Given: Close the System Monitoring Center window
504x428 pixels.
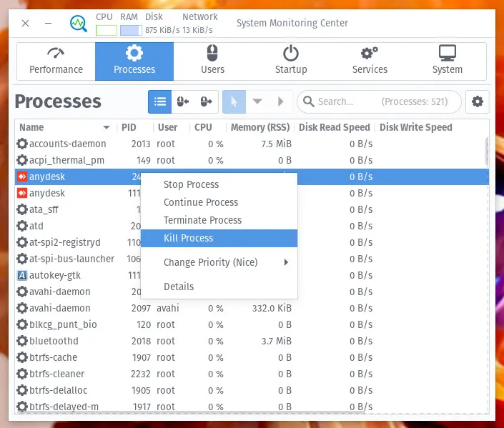Looking at the screenshot, I should 26,23.
